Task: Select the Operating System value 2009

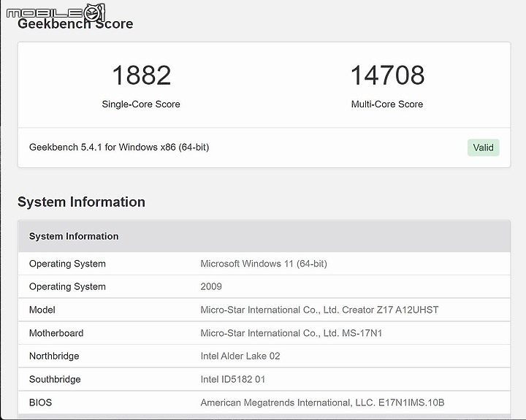Action: 211,286
